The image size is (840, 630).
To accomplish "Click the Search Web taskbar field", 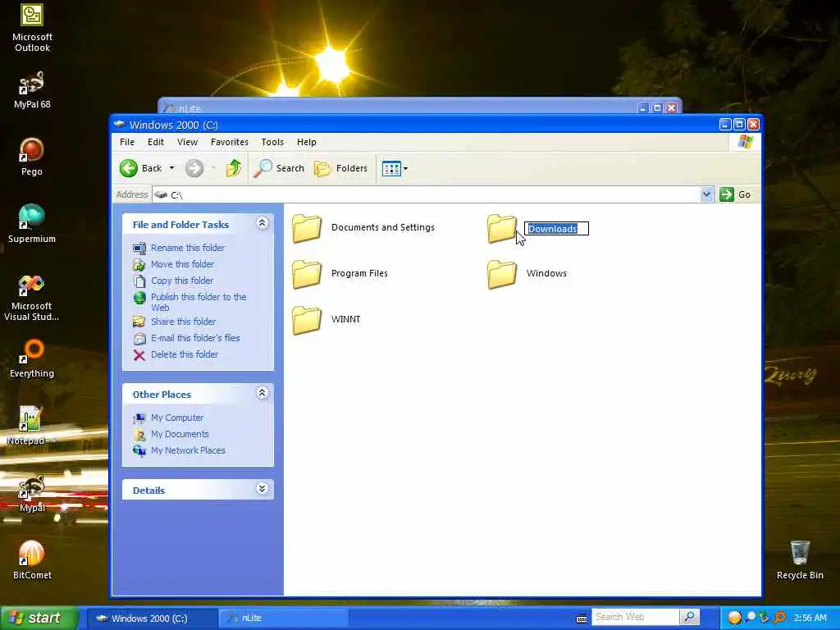I will pyautogui.click(x=636, y=617).
